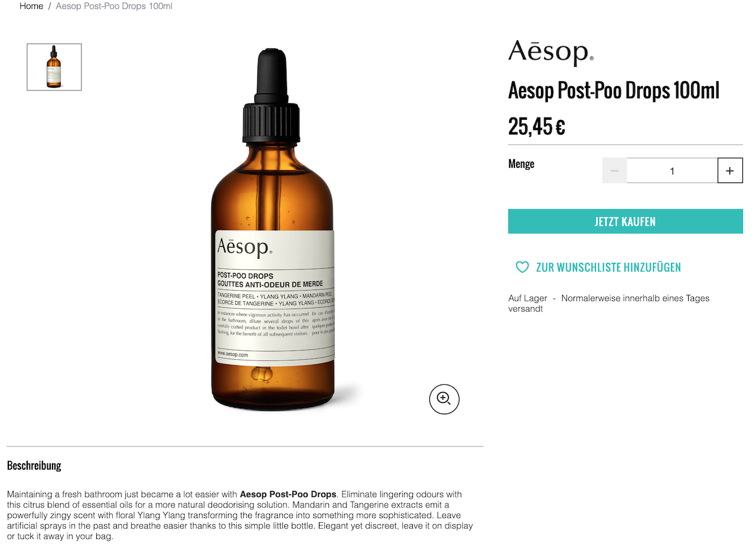Click the Menge quantity input field
This screenshot has height=553, width=756.
coord(672,171)
